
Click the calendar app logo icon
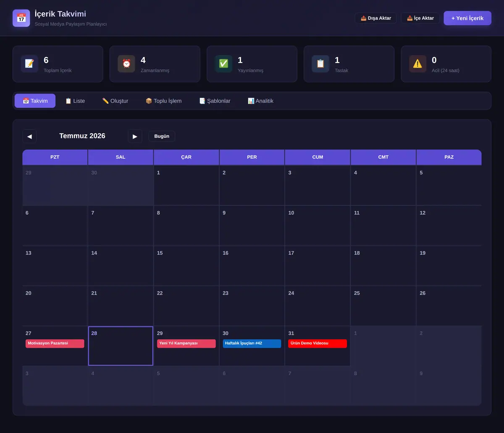tap(21, 18)
